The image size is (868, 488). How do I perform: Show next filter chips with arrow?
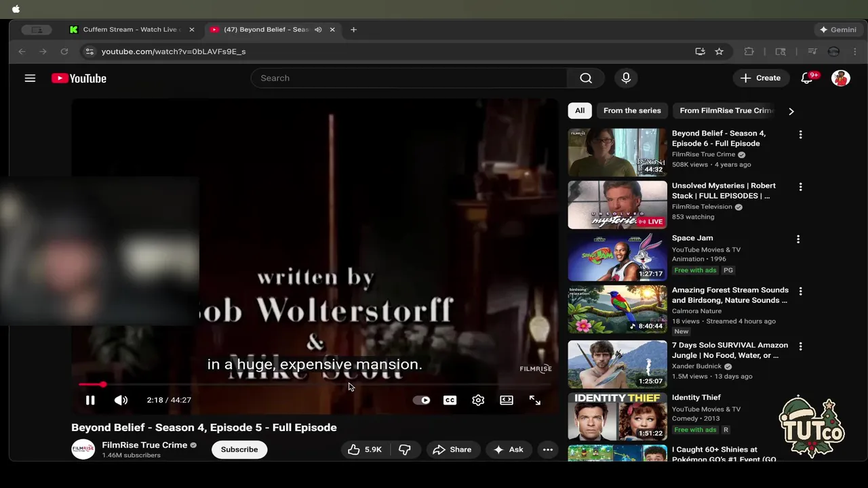pyautogui.click(x=791, y=111)
